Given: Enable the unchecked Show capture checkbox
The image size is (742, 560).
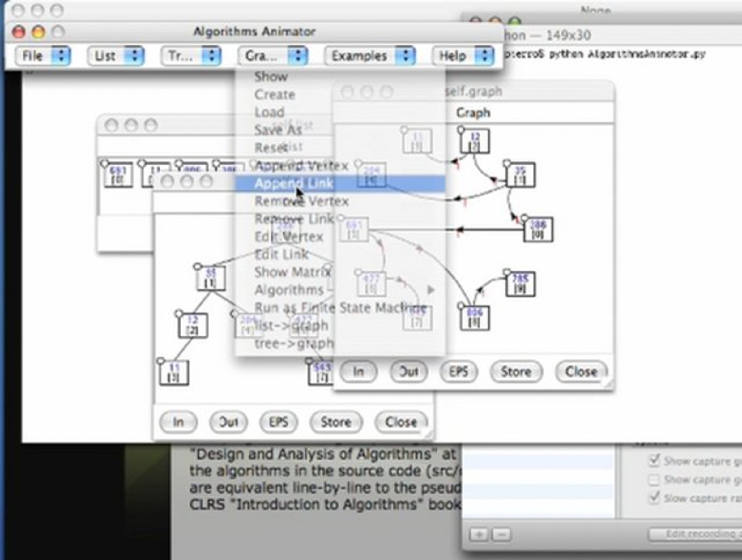Looking at the screenshot, I should coord(654,480).
